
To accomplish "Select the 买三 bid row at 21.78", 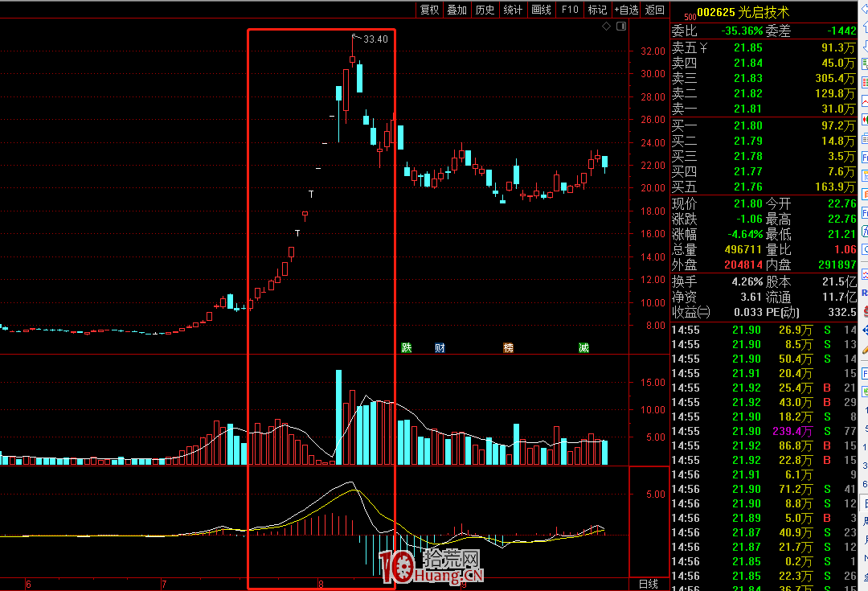I will coord(764,156).
